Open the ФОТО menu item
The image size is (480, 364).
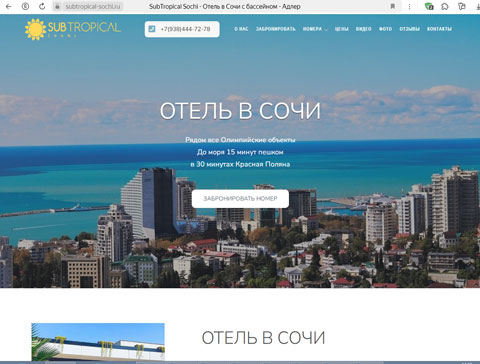tap(386, 29)
